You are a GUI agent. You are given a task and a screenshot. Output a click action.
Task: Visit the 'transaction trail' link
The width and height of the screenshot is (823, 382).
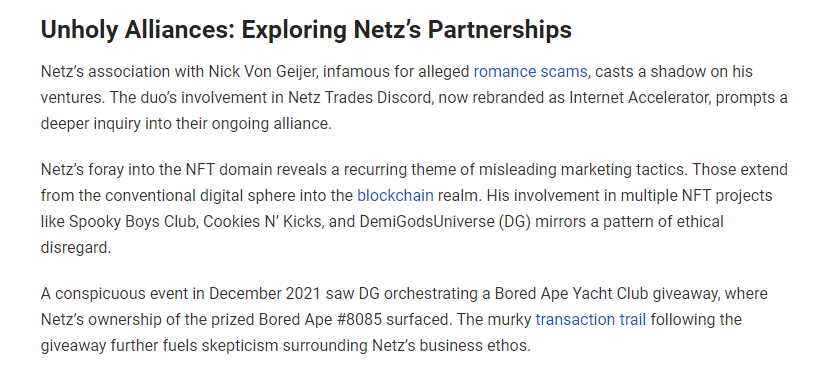pyautogui.click(x=590, y=320)
